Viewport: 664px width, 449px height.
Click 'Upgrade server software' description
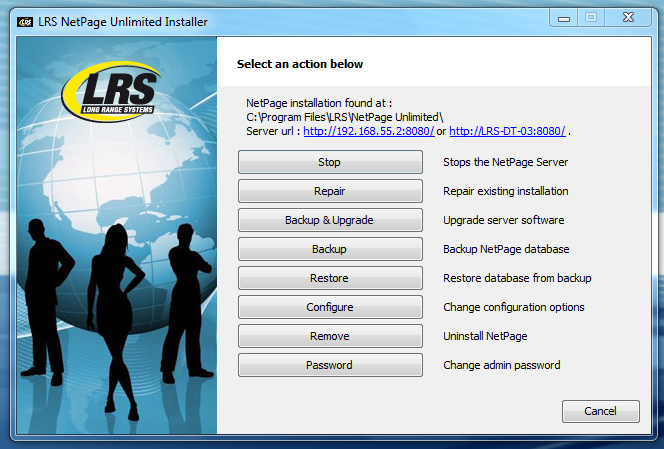click(504, 220)
